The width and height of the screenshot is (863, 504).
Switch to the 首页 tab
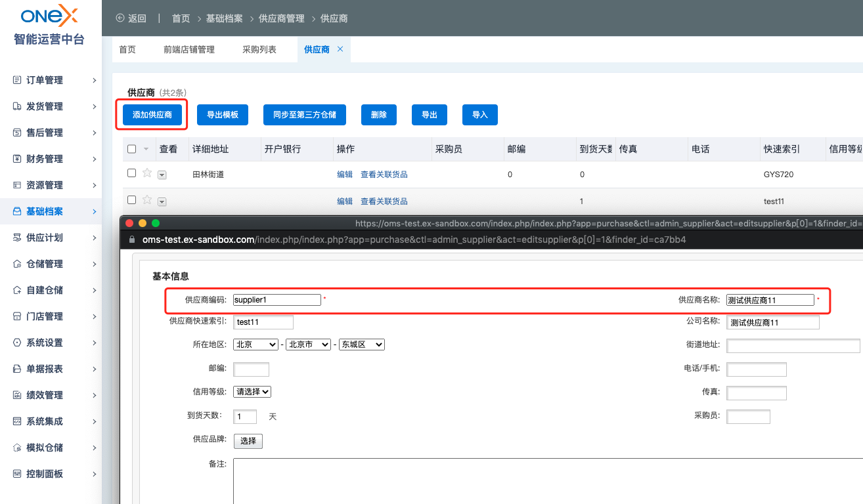[127, 49]
